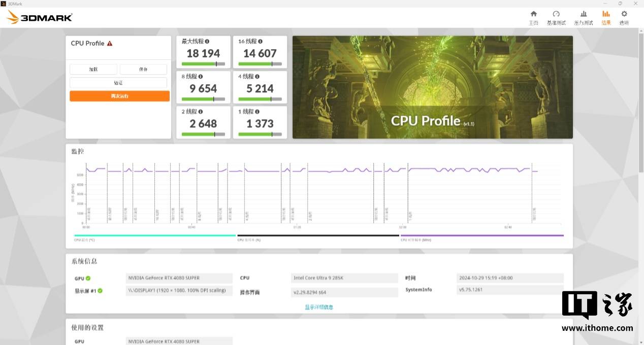The image size is (644, 345).
Task: Click the SystemInfo v5.75.1261 value
Action: tap(510, 290)
